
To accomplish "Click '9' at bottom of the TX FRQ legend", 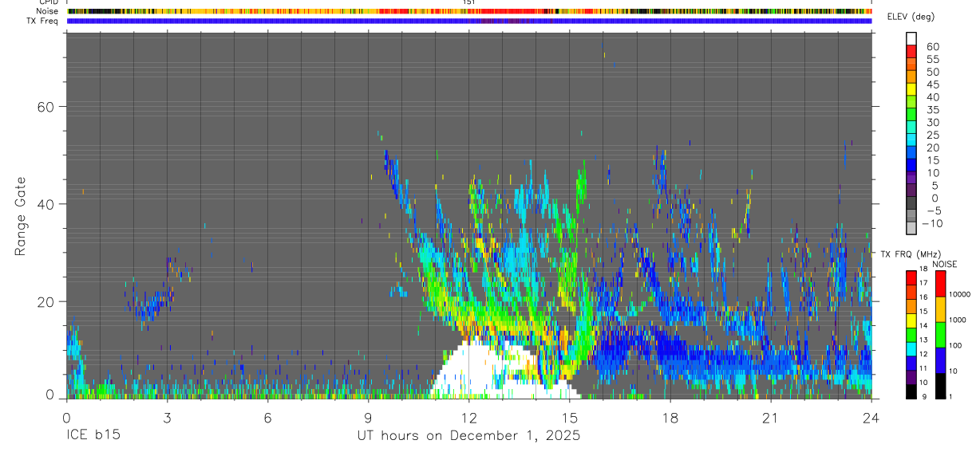I will (x=923, y=396).
